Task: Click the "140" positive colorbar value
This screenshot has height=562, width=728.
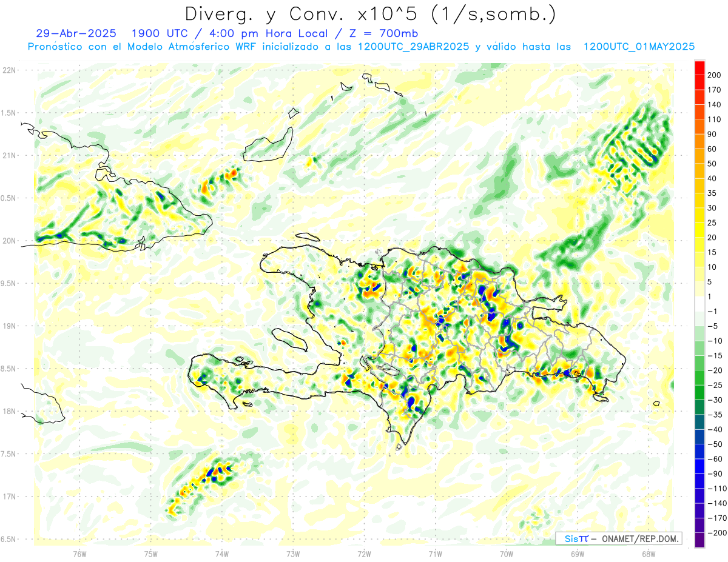Action: click(x=714, y=104)
